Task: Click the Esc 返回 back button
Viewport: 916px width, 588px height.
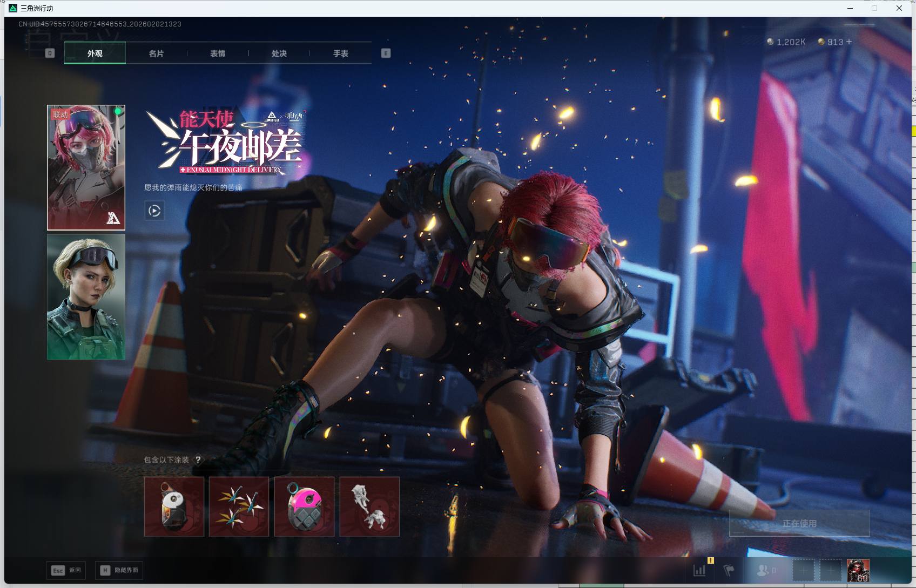Action: (66, 570)
